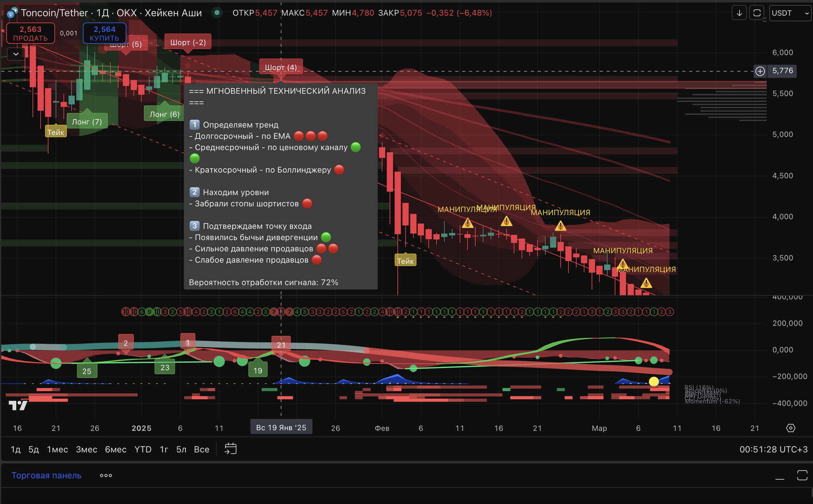
Task: Click Вероятность отработки сигнала: 72% line
Action: (x=264, y=283)
